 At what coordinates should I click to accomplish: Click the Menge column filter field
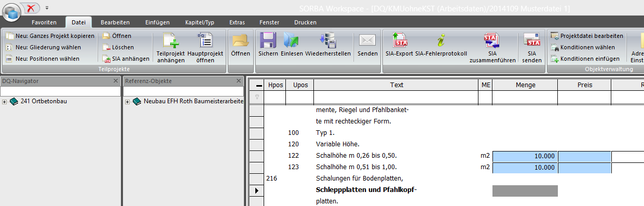point(525,97)
